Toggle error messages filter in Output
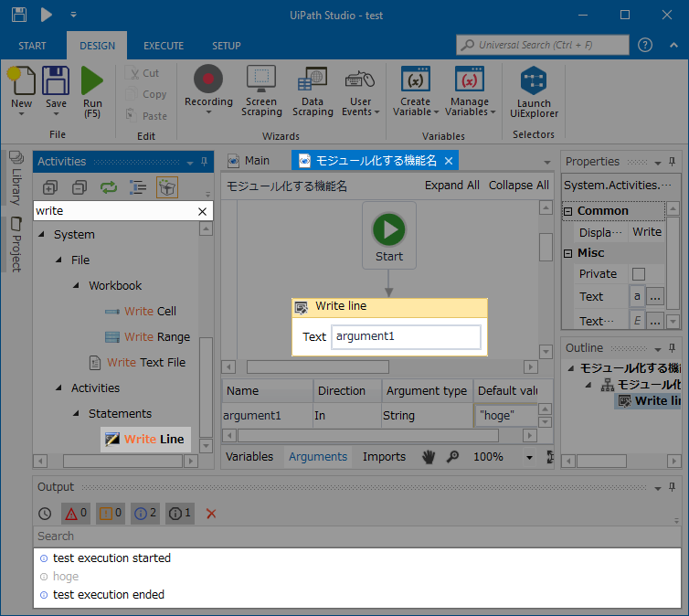Viewport: 689px width, 616px height. pyautogui.click(x=76, y=514)
